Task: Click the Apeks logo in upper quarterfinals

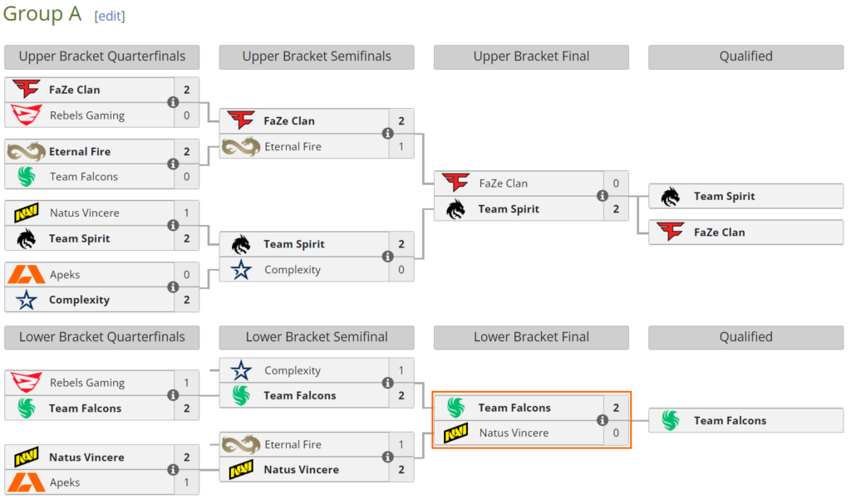Action: tap(26, 275)
